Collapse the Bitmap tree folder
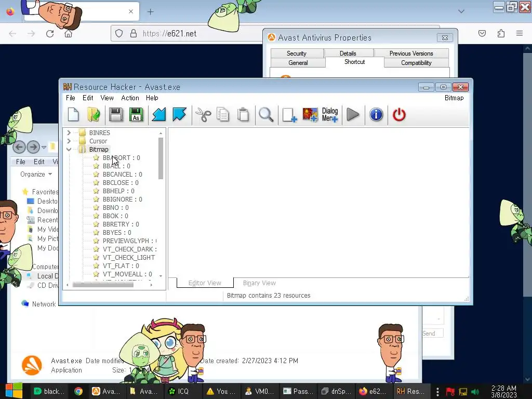The width and height of the screenshot is (532, 399). point(69,149)
